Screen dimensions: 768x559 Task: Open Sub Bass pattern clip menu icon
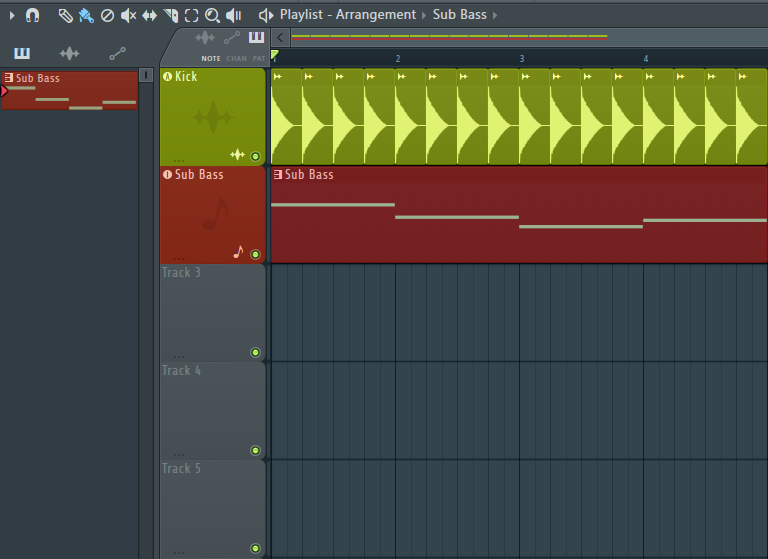coord(278,174)
